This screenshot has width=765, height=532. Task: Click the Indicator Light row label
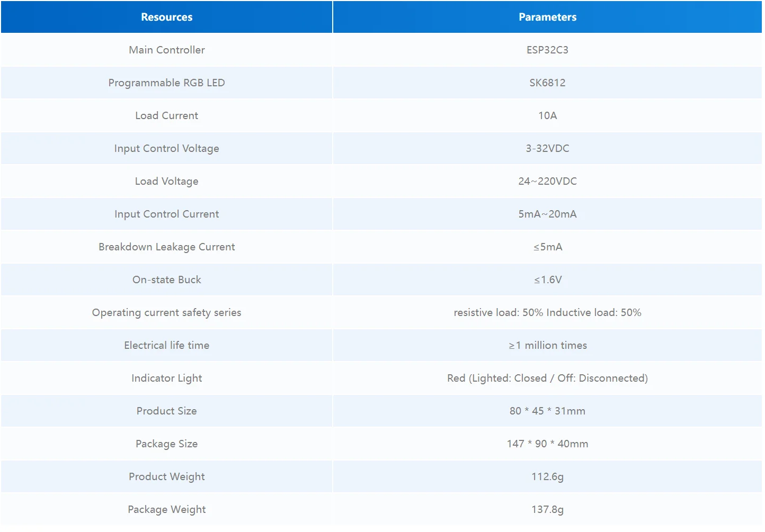[166, 378]
